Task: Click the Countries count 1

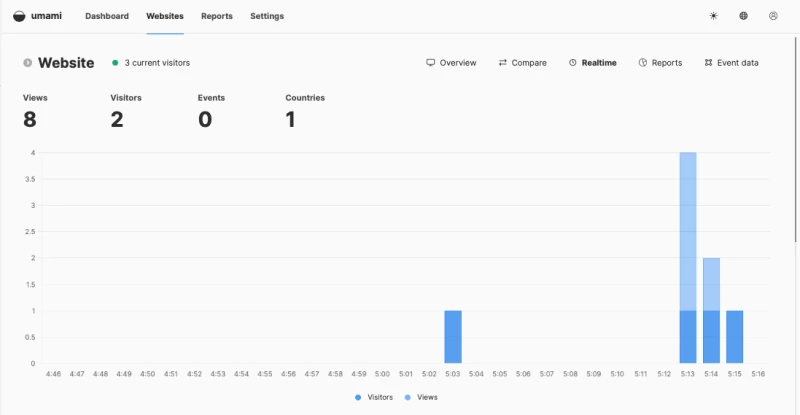Action: (290, 119)
